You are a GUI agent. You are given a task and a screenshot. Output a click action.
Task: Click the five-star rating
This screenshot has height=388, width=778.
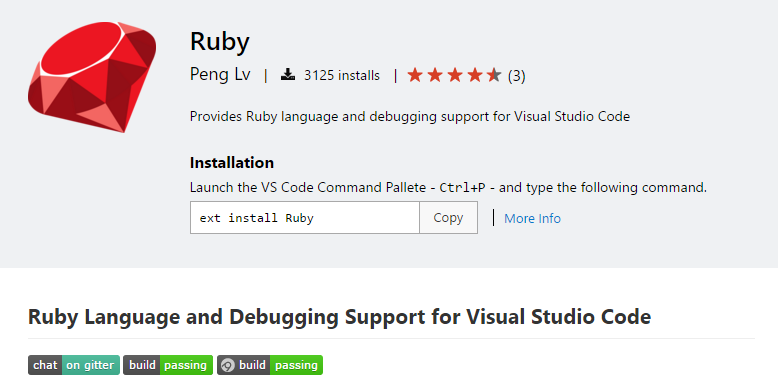click(x=454, y=75)
